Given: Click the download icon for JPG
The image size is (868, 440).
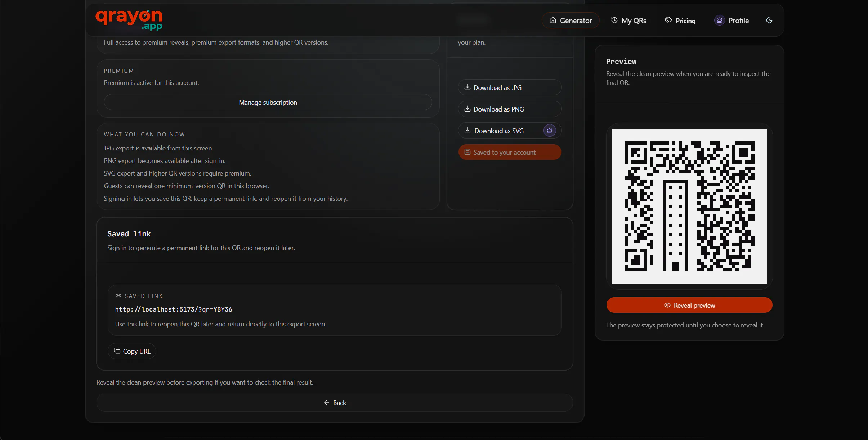Looking at the screenshot, I should click(x=467, y=87).
